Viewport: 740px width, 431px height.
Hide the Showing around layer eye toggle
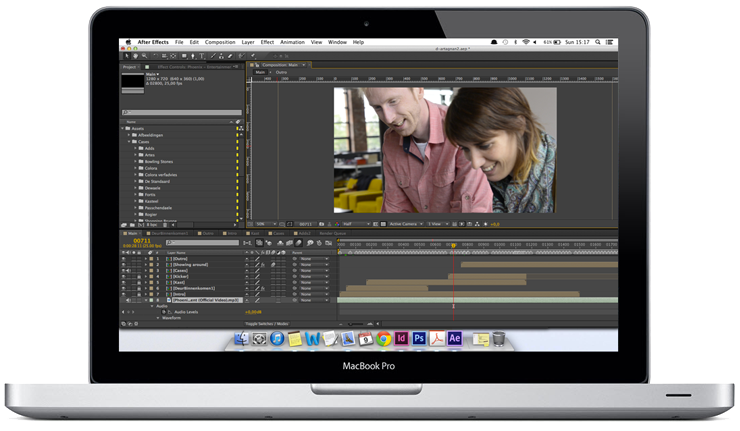(124, 265)
